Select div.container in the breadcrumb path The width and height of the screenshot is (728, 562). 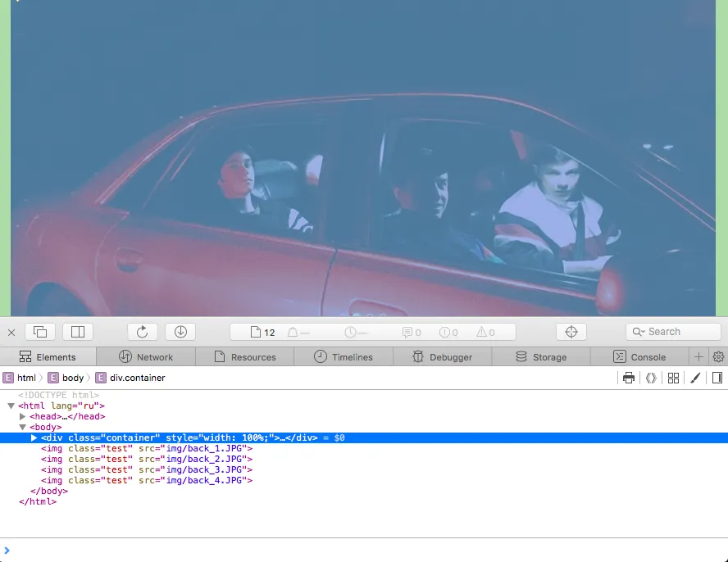pos(130,378)
